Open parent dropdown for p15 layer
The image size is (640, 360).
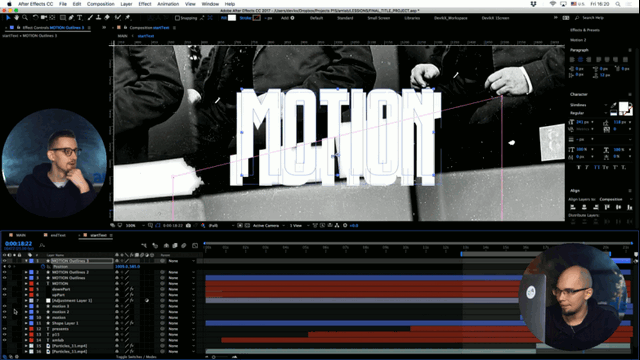point(181,335)
